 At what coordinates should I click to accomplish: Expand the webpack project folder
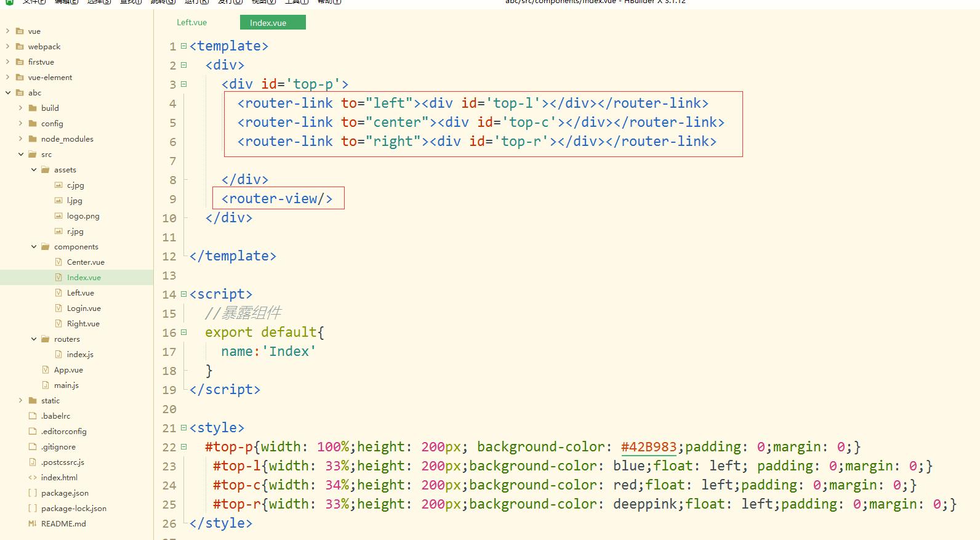pyautogui.click(x=7, y=46)
